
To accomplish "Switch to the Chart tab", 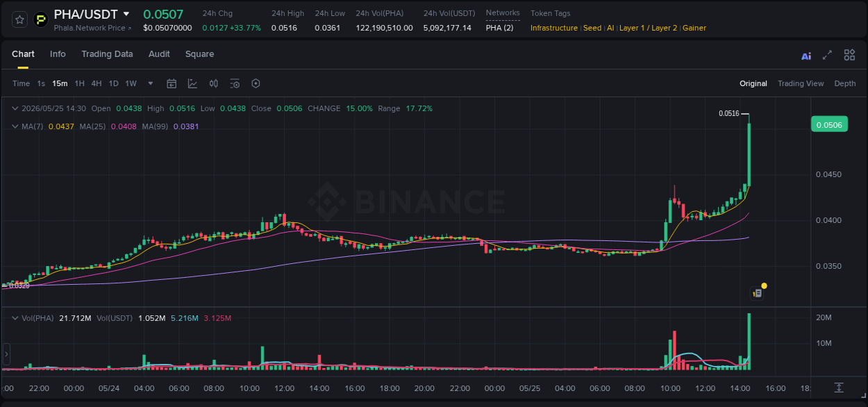I will [x=23, y=54].
